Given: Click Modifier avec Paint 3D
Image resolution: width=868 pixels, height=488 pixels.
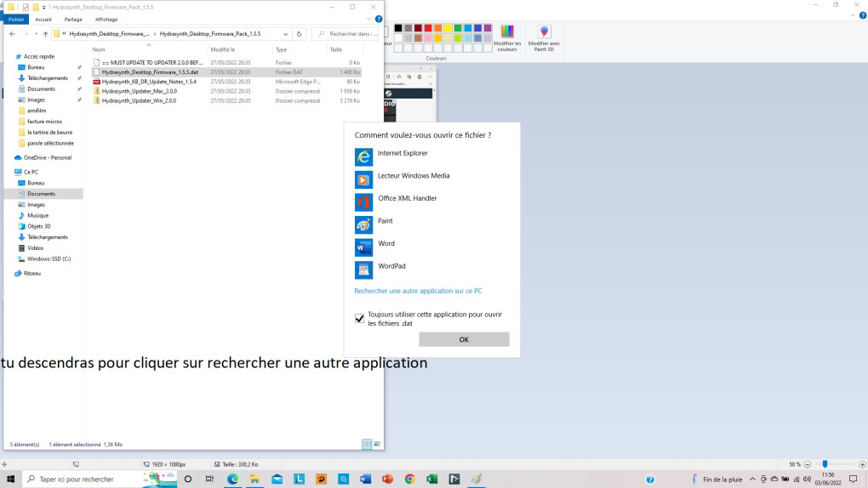Looking at the screenshot, I should [x=544, y=38].
